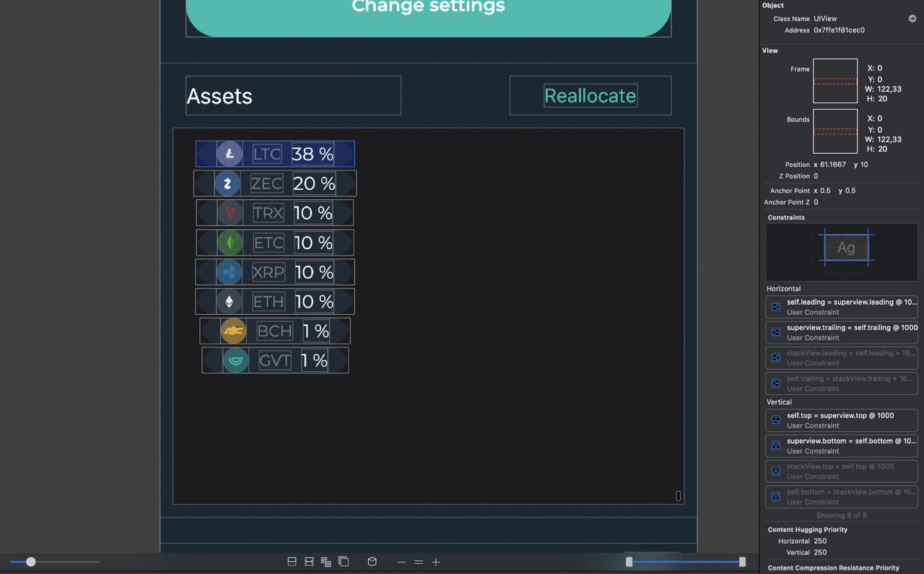Viewport: 924px width, 574px height.
Task: Open the self.bottom = stackView.bottom constraint
Action: coord(842,497)
